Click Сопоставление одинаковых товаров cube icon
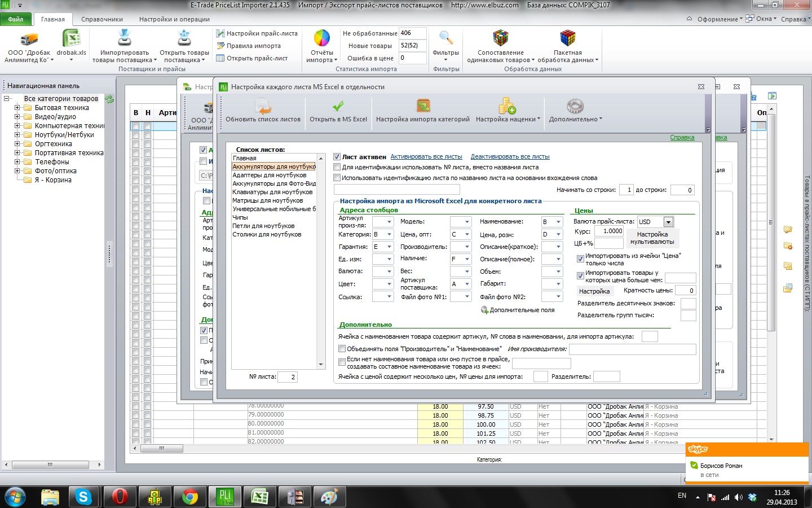This screenshot has height=508, width=812. point(501,38)
